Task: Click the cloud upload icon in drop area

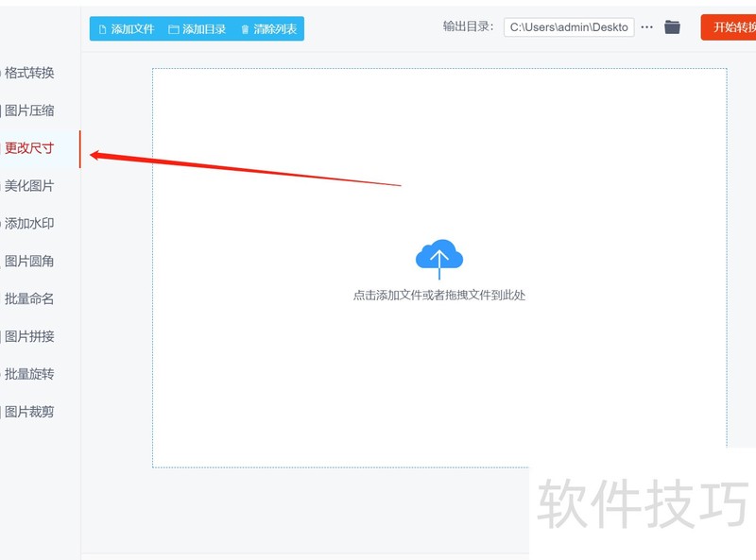Action: pos(438,253)
